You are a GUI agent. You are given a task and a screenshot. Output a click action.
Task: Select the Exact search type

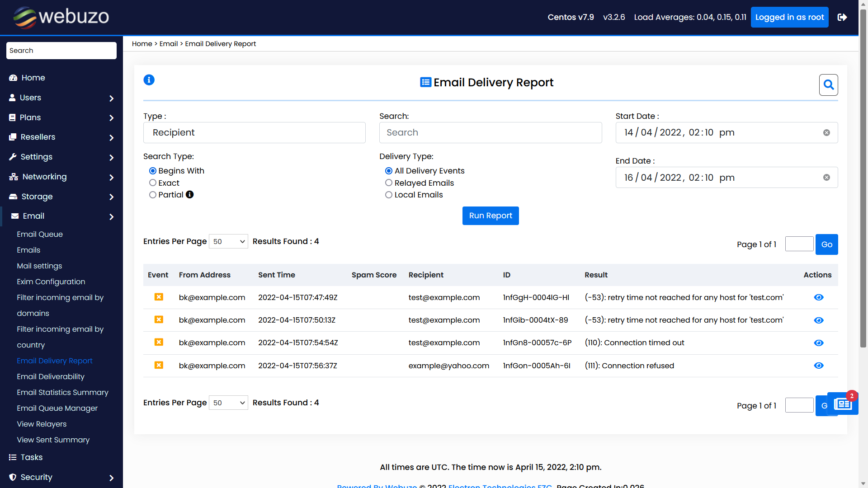point(153,183)
